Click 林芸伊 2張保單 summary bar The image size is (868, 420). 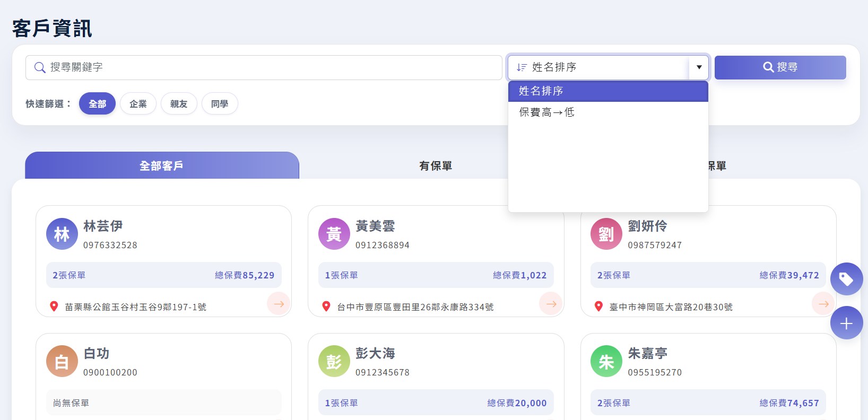pyautogui.click(x=163, y=275)
